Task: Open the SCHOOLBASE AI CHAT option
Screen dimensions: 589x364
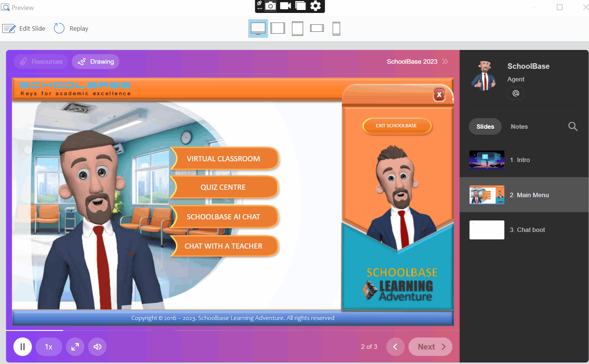Action: (223, 217)
